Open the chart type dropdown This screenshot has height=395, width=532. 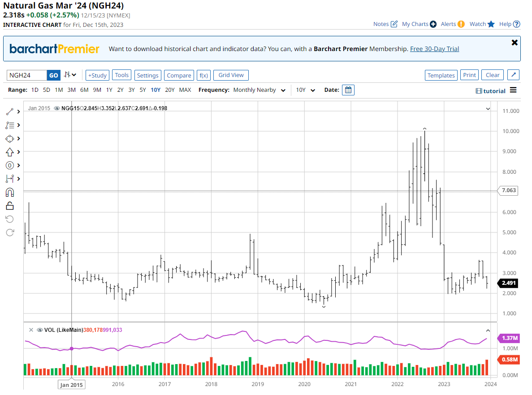click(x=70, y=75)
